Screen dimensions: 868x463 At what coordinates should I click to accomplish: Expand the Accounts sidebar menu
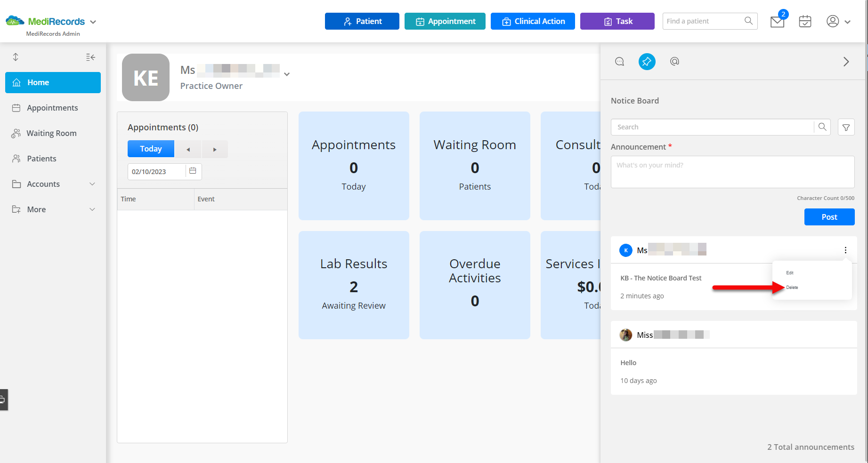click(x=53, y=184)
